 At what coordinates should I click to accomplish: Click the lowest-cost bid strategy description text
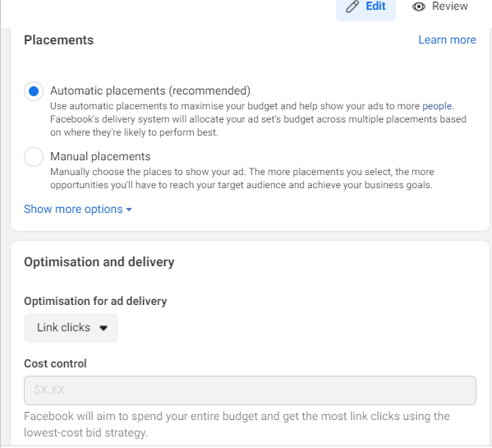click(237, 424)
